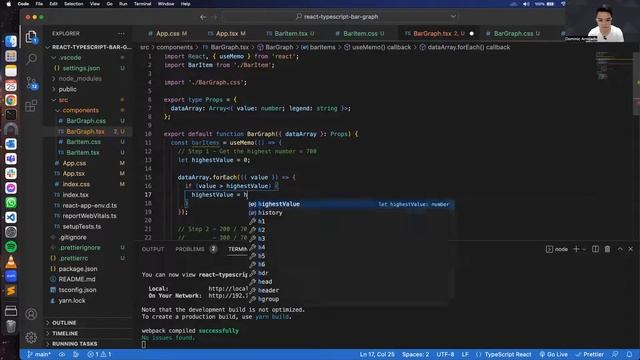Image resolution: width=640 pixels, height=360 pixels.
Task: Choose the header suggestion in autocomplete
Action: click(350, 290)
